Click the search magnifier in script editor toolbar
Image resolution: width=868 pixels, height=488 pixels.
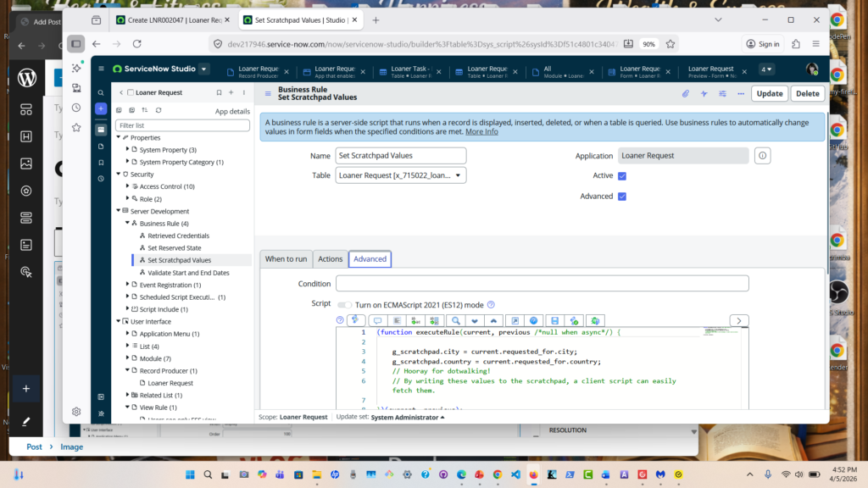coord(455,321)
